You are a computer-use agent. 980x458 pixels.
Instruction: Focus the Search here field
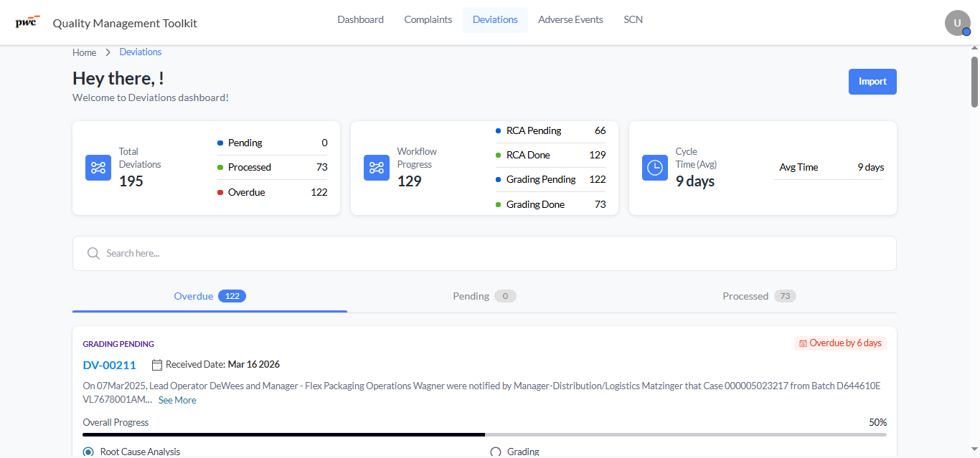point(484,254)
